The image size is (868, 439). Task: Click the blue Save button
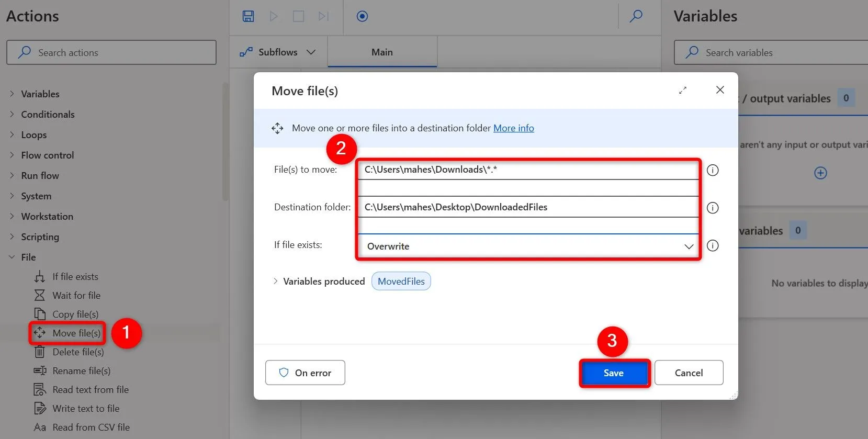tap(614, 373)
